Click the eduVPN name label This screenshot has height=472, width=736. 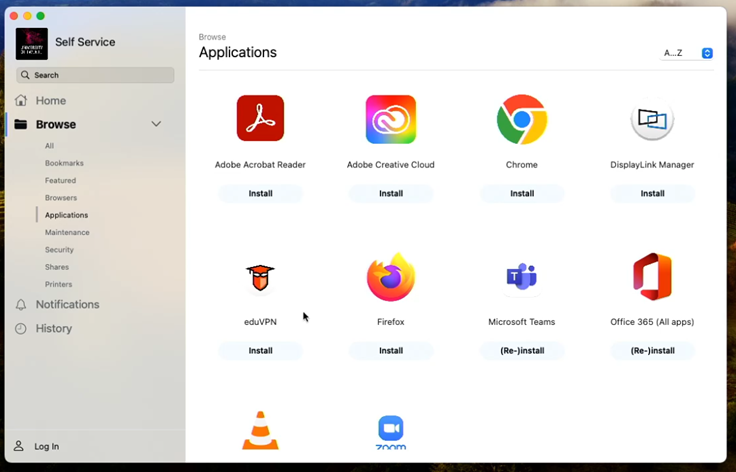260,322
